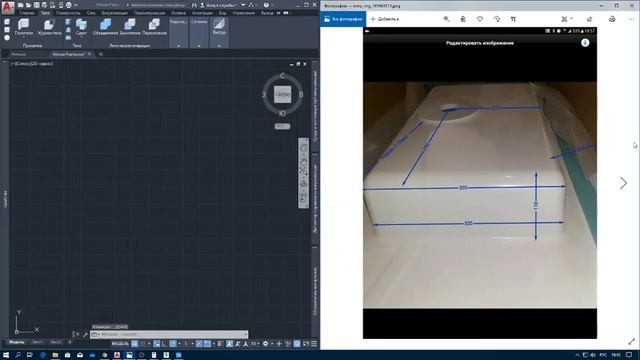Viewport: 640px width, 360px height.
Task: Open Edge browser from taskbar
Action: [x=43, y=355]
